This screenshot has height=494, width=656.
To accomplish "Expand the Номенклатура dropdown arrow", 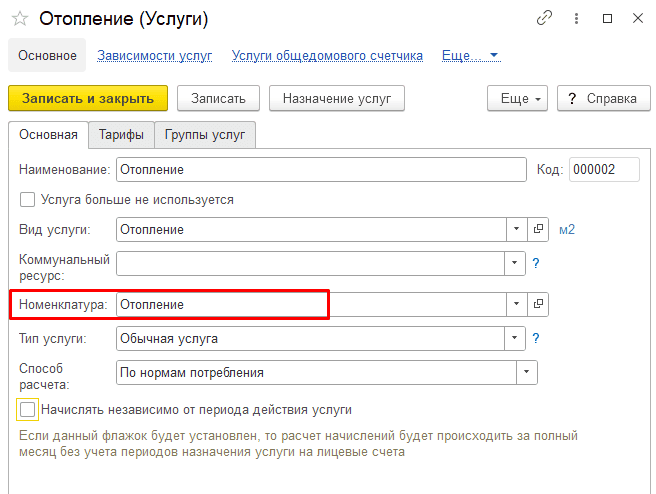I will click(x=517, y=304).
